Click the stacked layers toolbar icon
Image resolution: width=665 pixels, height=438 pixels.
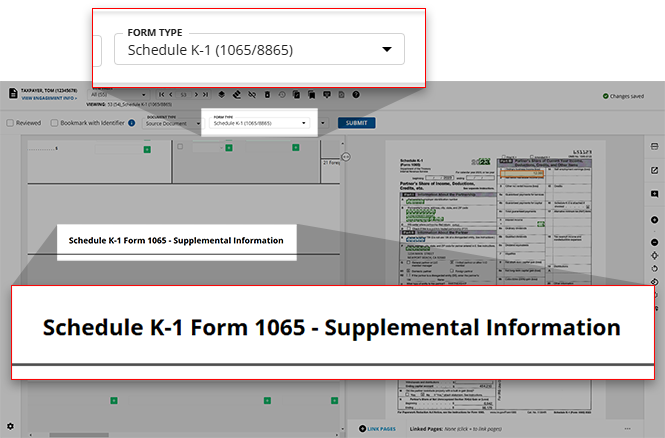pyautogui.click(x=221, y=95)
